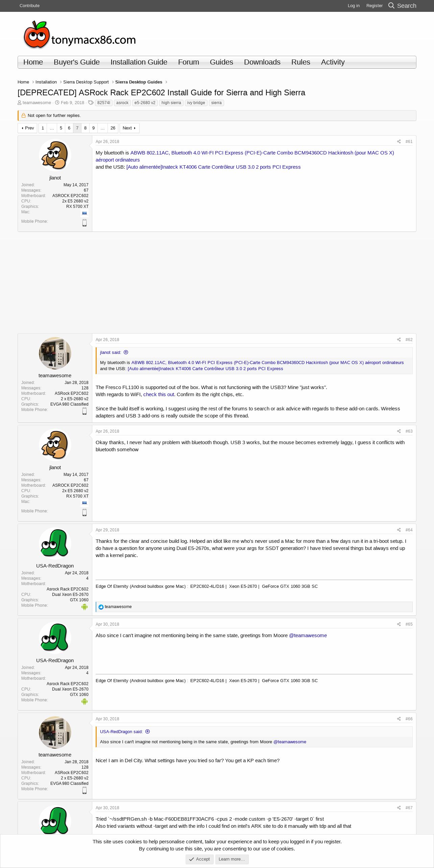
Task: Click share icon on post #67
Action: [x=399, y=808]
